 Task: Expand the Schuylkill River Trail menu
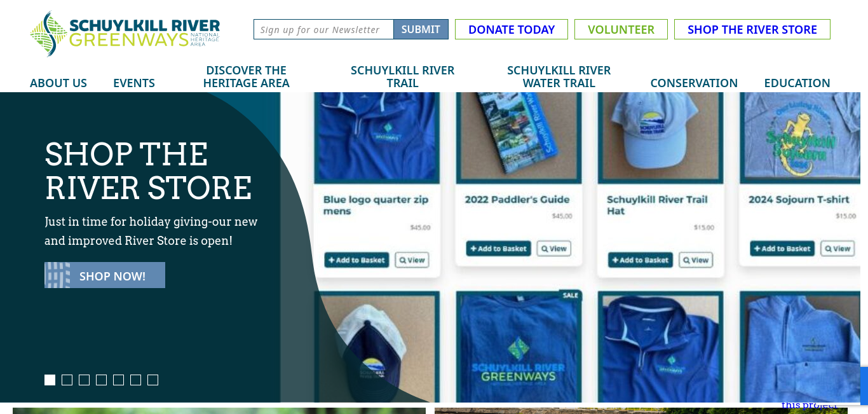403,76
